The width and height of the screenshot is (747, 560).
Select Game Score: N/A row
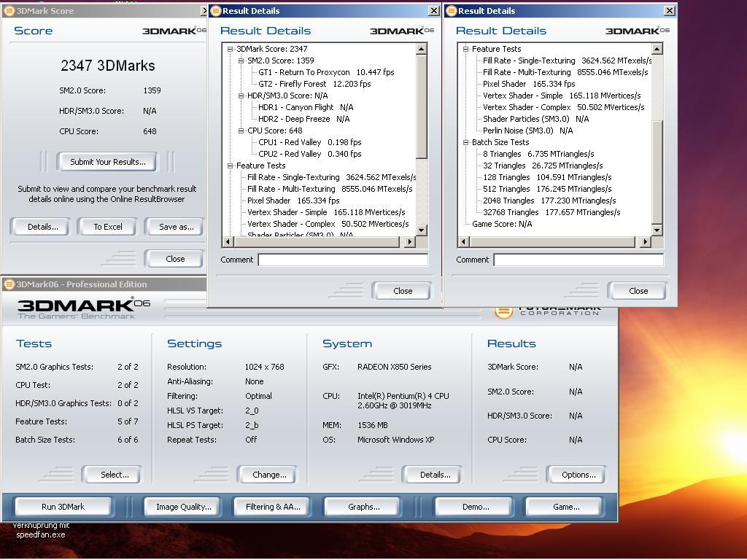(502, 224)
